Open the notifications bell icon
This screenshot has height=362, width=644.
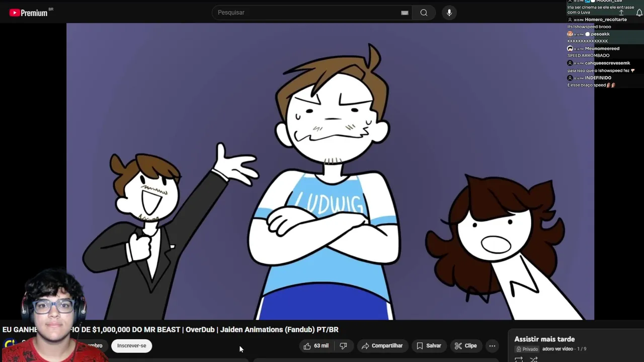(x=639, y=12)
